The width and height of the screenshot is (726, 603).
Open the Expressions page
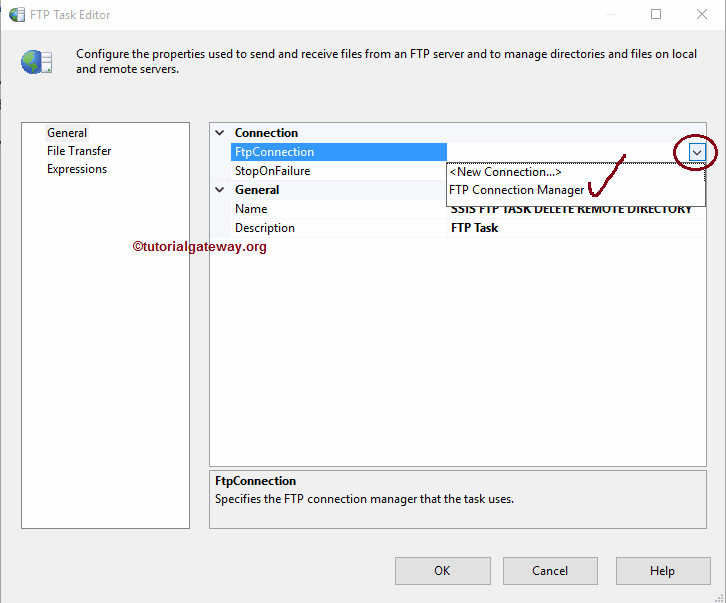(77, 169)
